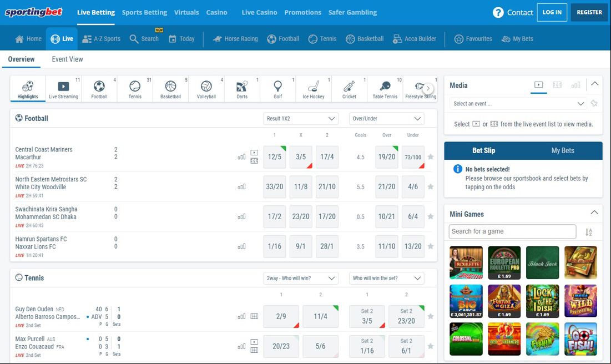Collapse the Media panel
Image resolution: width=611 pixels, height=364 pixels.
(595, 83)
